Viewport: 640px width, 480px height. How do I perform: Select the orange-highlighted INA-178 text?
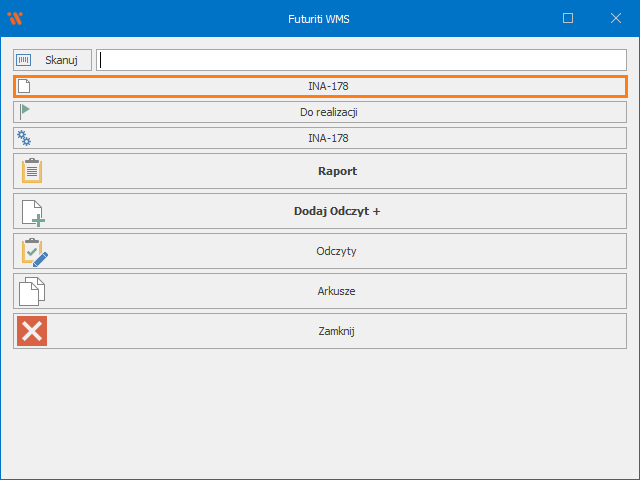[328, 86]
